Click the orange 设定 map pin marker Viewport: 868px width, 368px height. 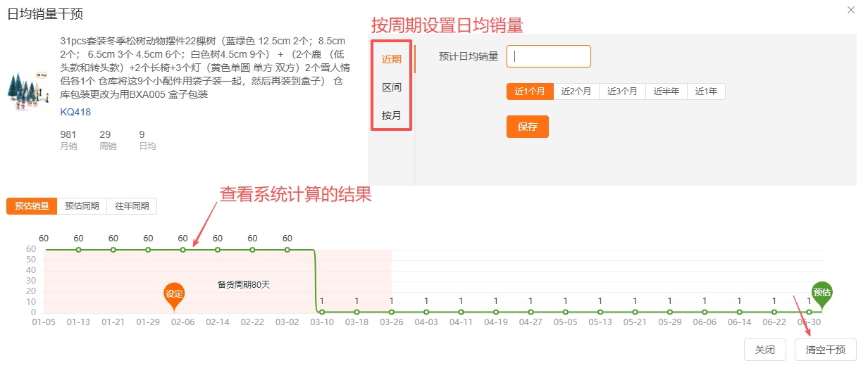pos(174,293)
